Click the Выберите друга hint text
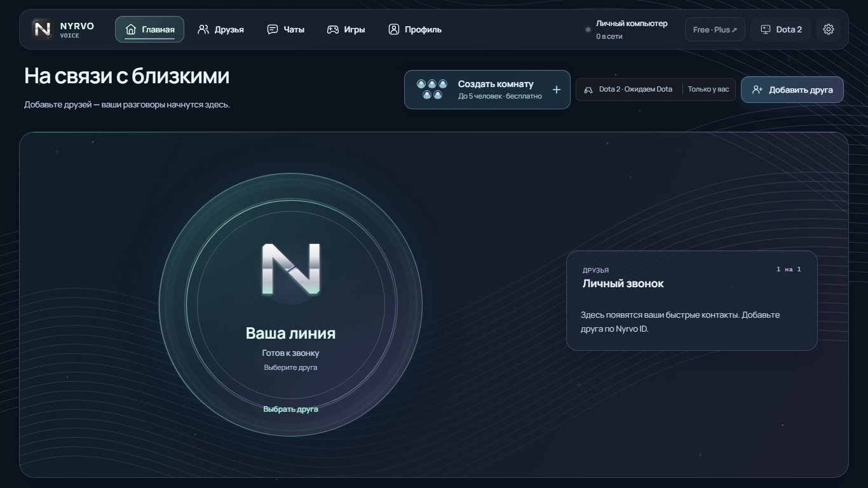868x488 pixels. click(x=290, y=368)
